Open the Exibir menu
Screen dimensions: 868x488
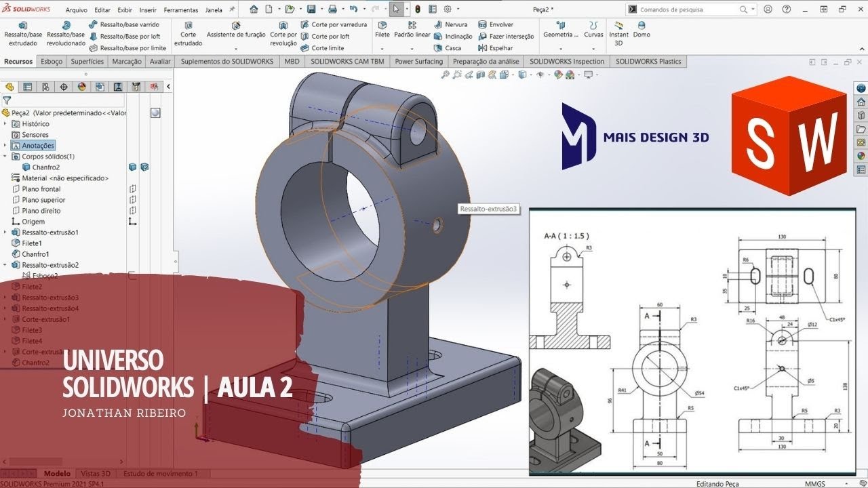tap(125, 10)
